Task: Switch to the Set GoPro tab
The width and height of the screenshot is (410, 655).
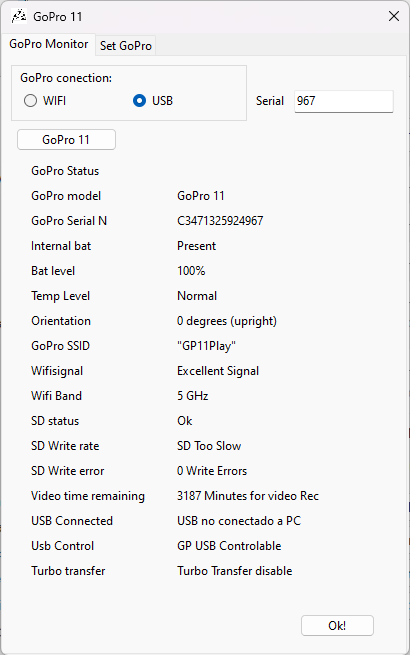Action: coord(126,46)
